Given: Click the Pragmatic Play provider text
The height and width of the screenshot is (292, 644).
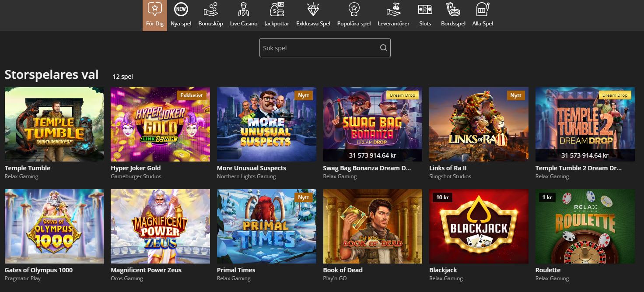Looking at the screenshot, I should pyautogui.click(x=22, y=278).
